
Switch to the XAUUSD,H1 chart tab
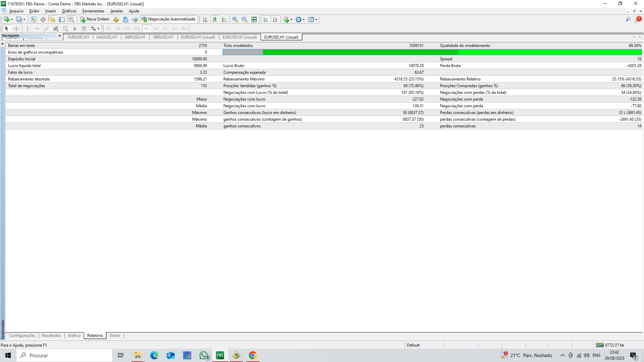107,37
